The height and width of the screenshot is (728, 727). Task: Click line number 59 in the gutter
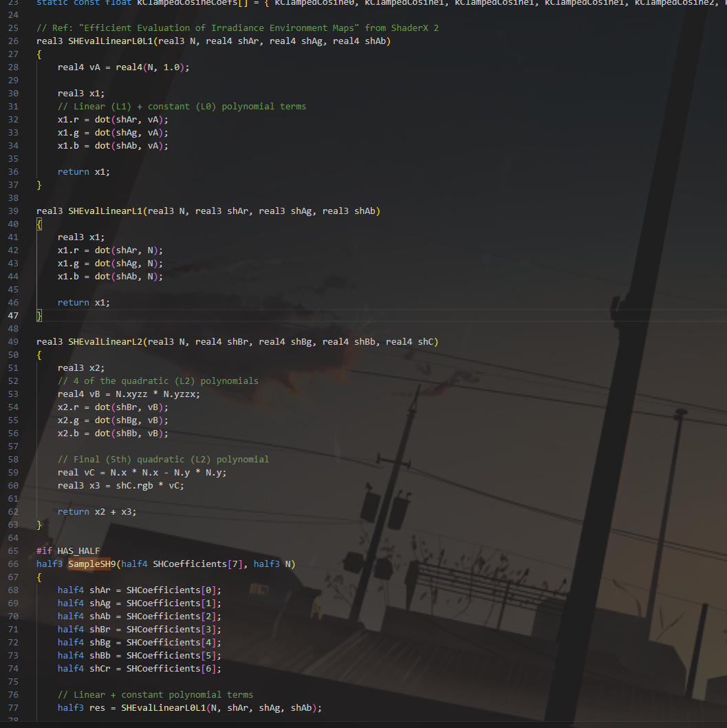pyautogui.click(x=14, y=473)
